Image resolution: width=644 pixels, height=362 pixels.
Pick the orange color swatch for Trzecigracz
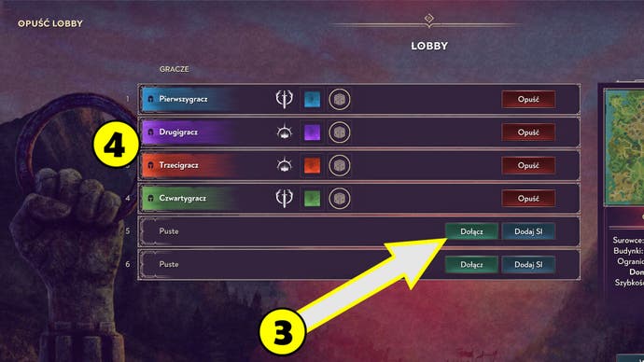312,165
